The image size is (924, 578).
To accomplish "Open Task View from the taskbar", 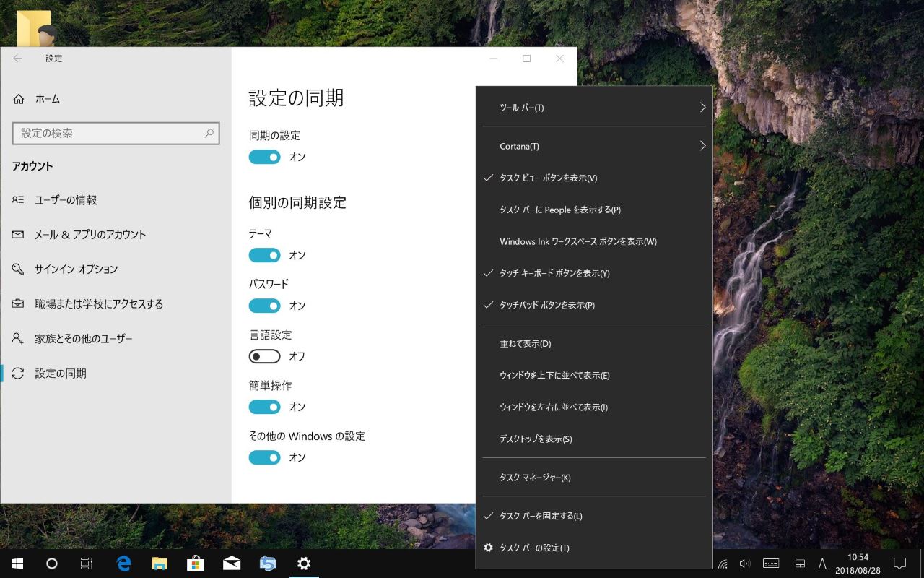I will pos(87,564).
